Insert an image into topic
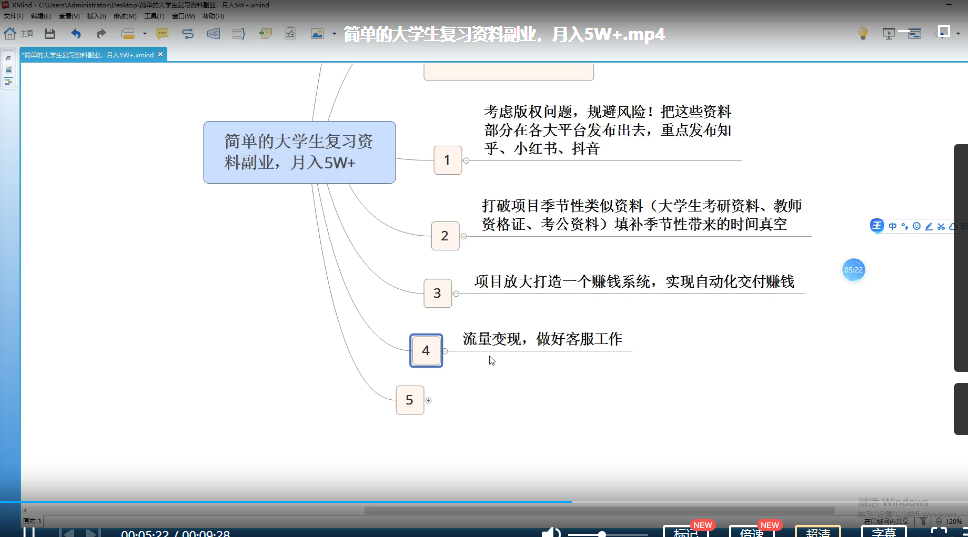 pyautogui.click(x=317, y=33)
